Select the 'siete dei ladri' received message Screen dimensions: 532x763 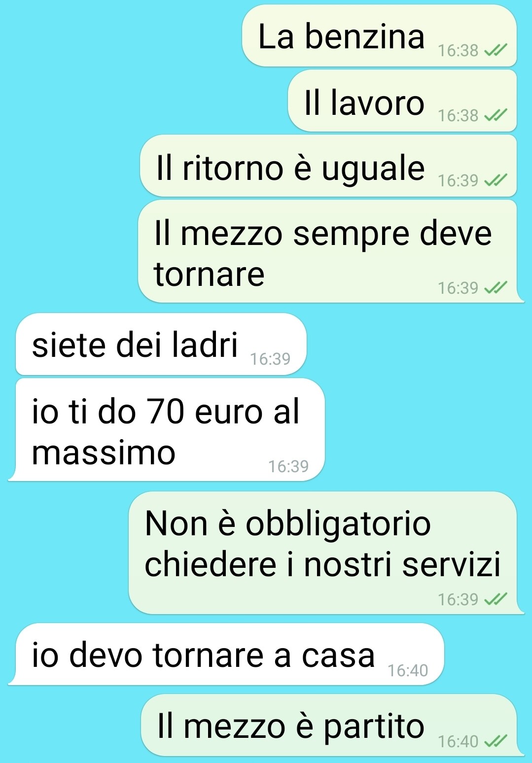coord(161,344)
